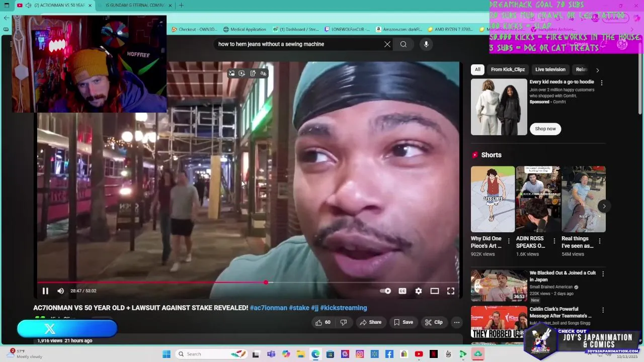Click the #ac7ionman hashtag
This screenshot has width=644, height=362.
pos(269,308)
